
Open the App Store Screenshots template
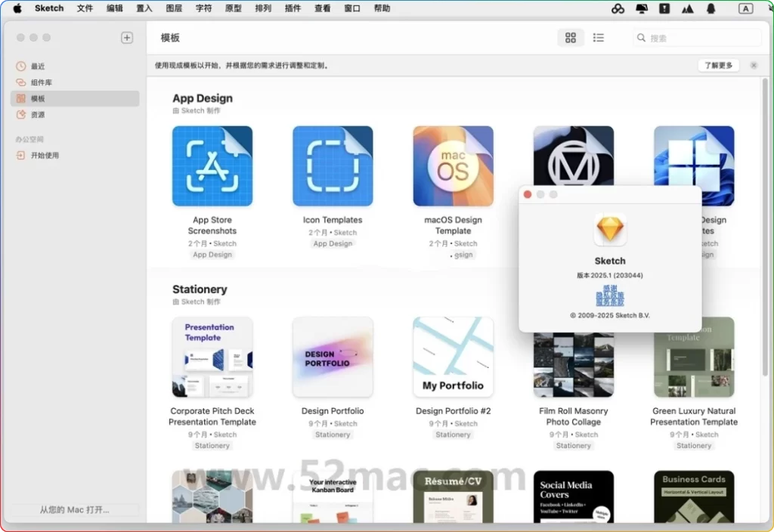[x=212, y=165]
